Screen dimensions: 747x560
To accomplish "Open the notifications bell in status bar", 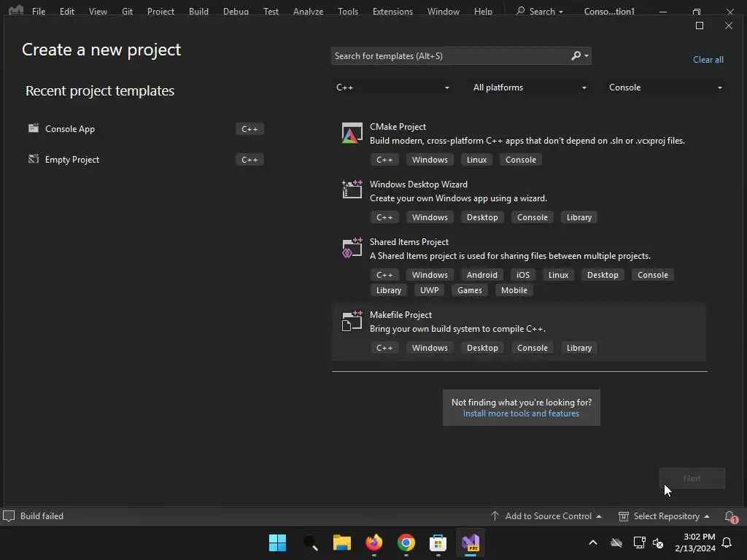I will tap(731, 516).
